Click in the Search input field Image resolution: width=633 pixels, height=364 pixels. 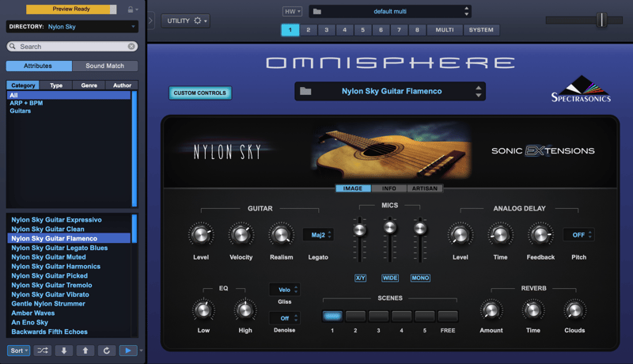[x=72, y=47]
